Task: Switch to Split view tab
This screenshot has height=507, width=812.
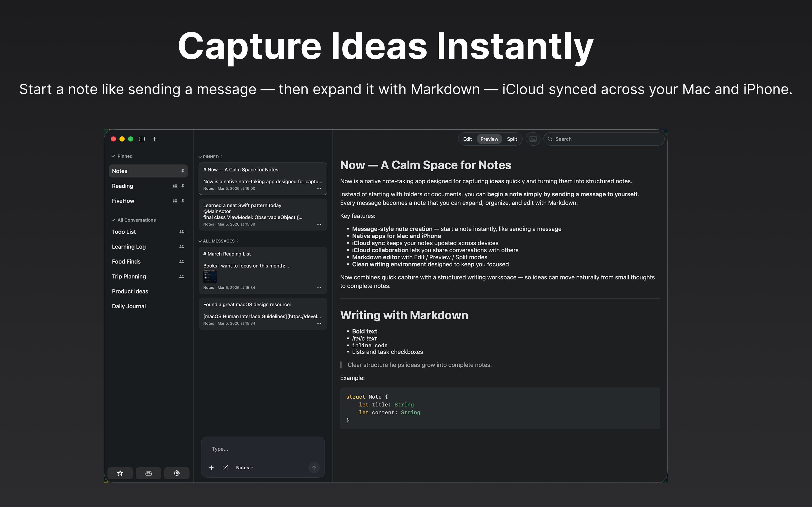Action: (x=512, y=139)
